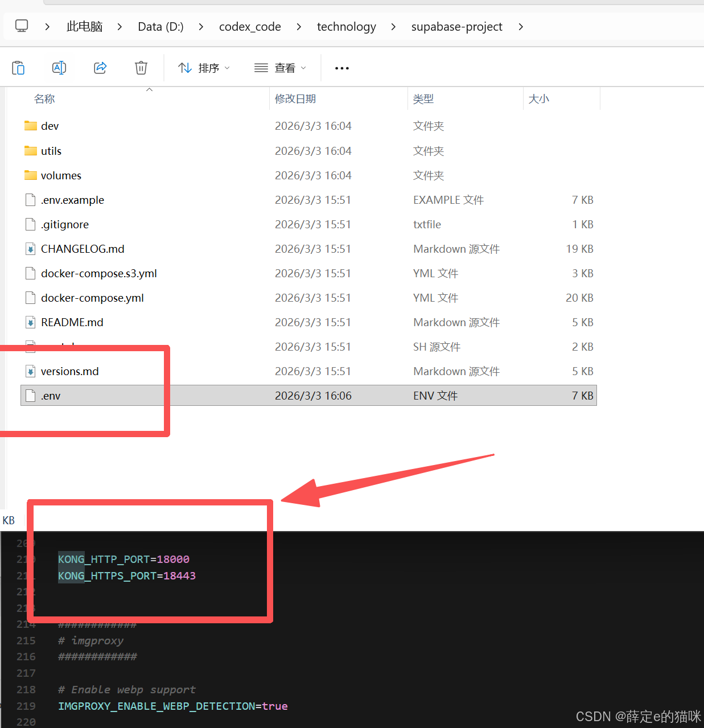
Task: Sort by 名称 column header
Action: coord(44,99)
